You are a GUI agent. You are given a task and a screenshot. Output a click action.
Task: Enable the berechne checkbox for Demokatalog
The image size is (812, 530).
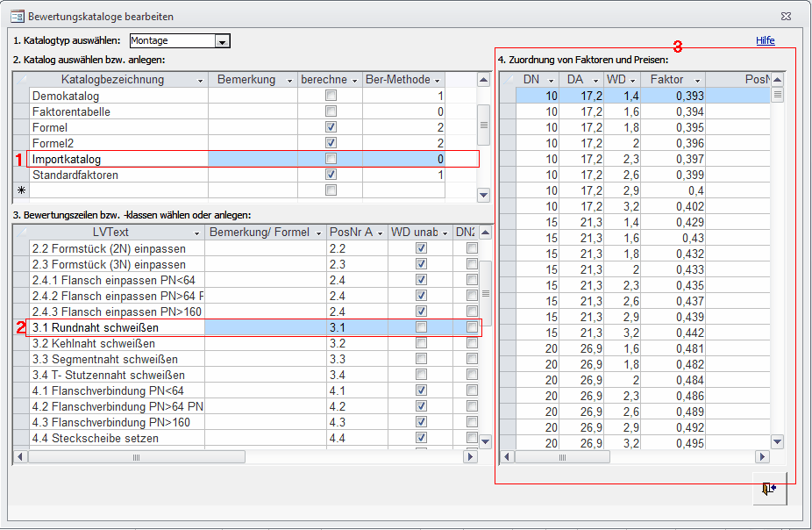[331, 96]
